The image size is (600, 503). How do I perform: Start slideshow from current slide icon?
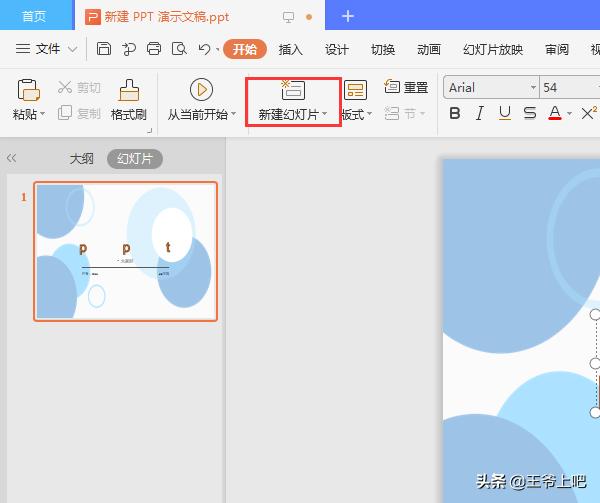[201, 90]
